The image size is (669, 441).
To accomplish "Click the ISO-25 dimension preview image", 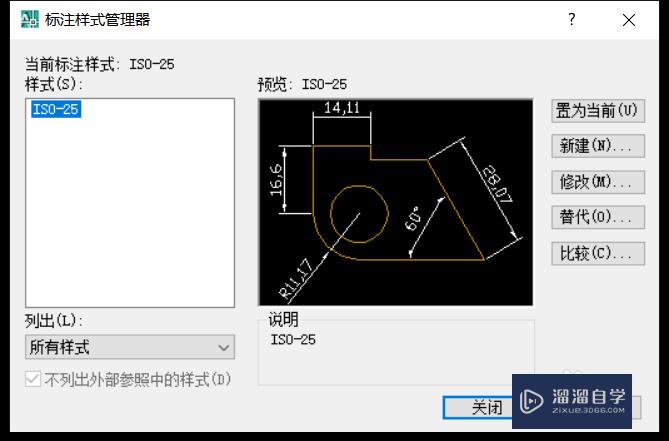I will click(x=396, y=202).
